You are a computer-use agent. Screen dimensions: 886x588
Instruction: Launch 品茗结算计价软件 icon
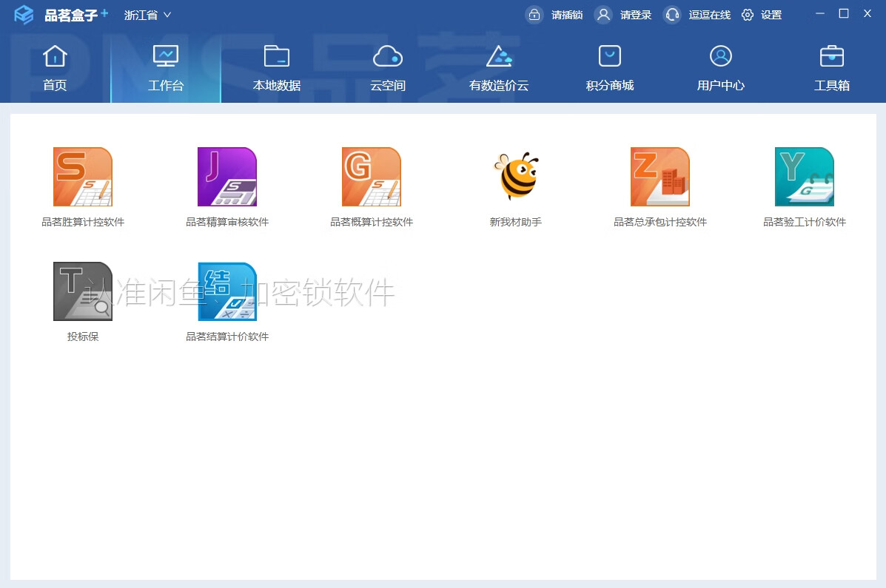coord(226,291)
